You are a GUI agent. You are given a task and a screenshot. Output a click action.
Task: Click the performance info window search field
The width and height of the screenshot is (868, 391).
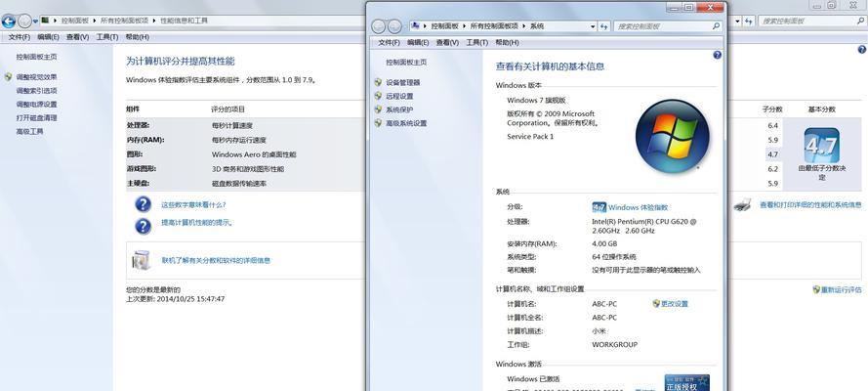click(x=812, y=22)
